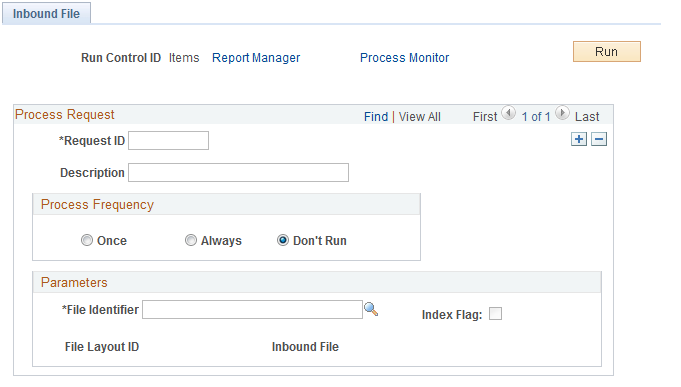Enable the Index Flag checkbox
681x387 pixels.
click(495, 314)
